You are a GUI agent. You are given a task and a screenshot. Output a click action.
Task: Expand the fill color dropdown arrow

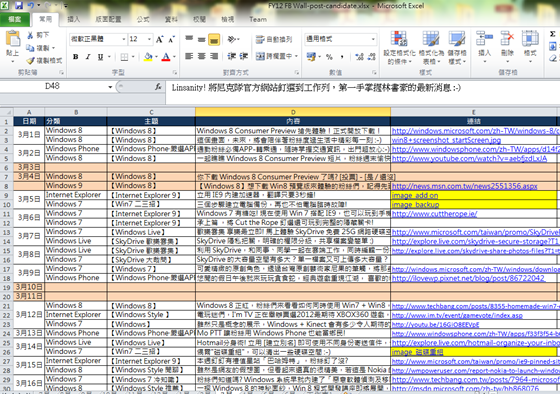click(x=156, y=57)
